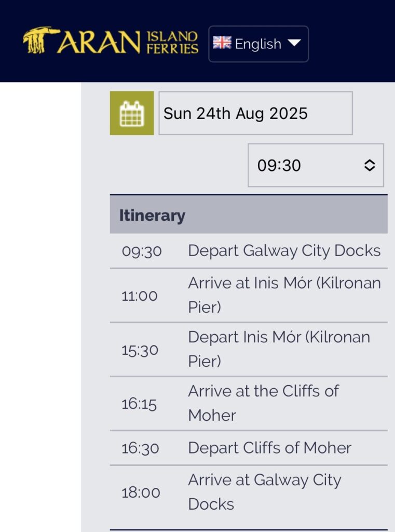Select the Depart Galway City Docks row
Screen dimensions: 395x532
(x=284, y=251)
